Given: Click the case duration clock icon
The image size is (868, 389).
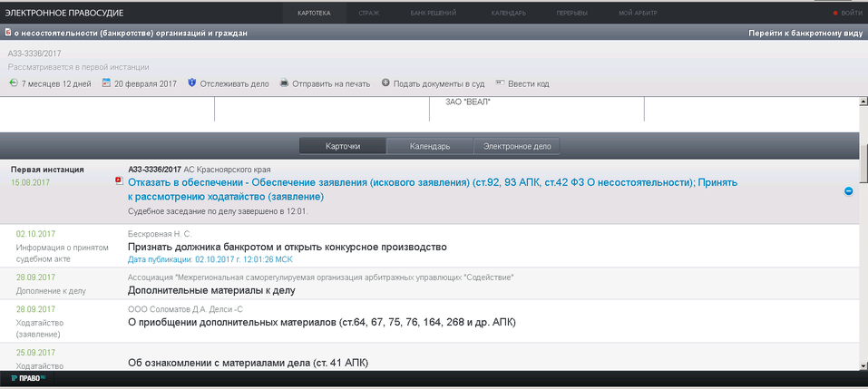Looking at the screenshot, I should pos(14,83).
